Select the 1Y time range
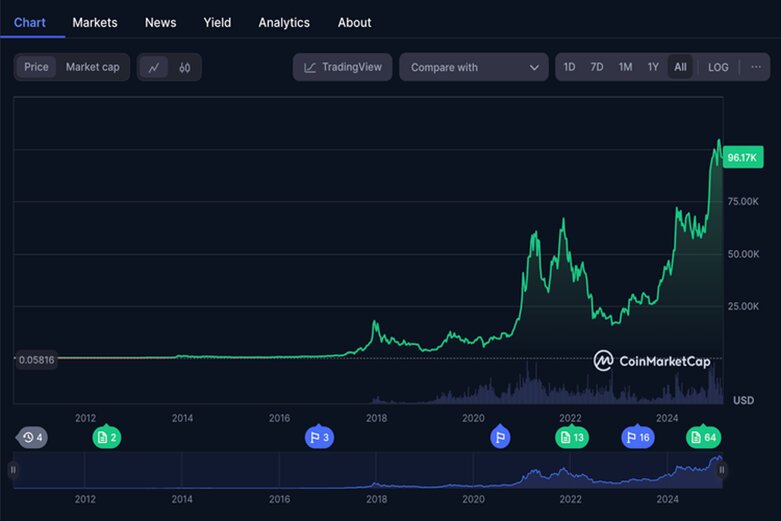Screen dimensions: 781x521 click(653, 67)
